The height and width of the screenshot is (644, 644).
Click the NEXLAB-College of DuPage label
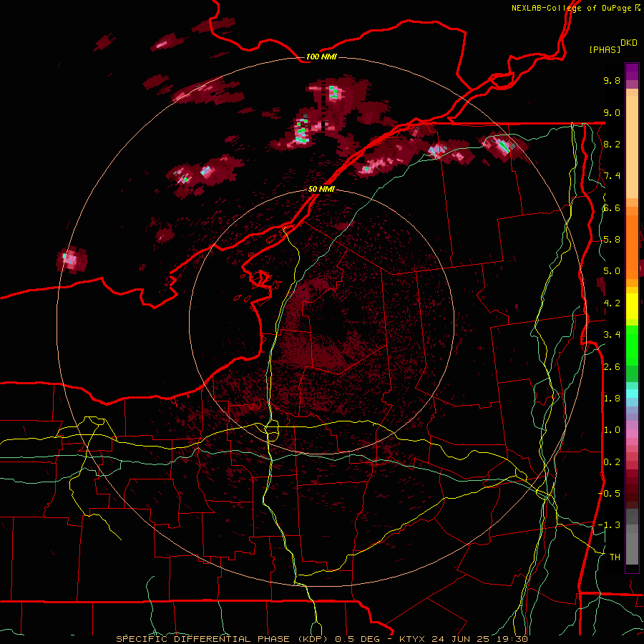coord(575,8)
